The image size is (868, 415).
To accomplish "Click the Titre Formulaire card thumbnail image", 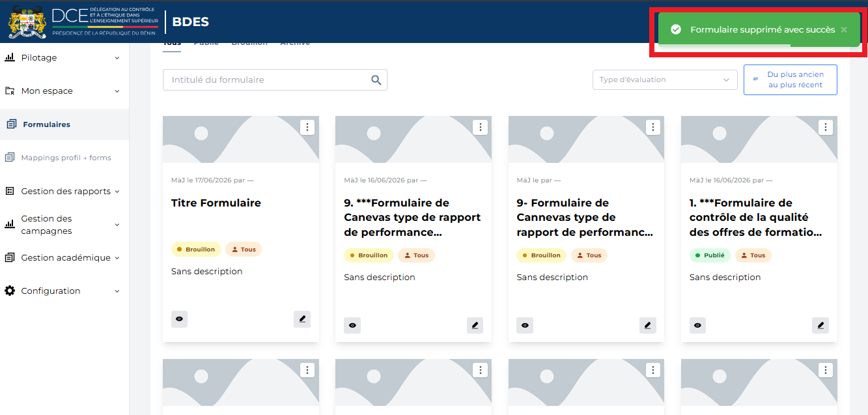I will coord(241,139).
